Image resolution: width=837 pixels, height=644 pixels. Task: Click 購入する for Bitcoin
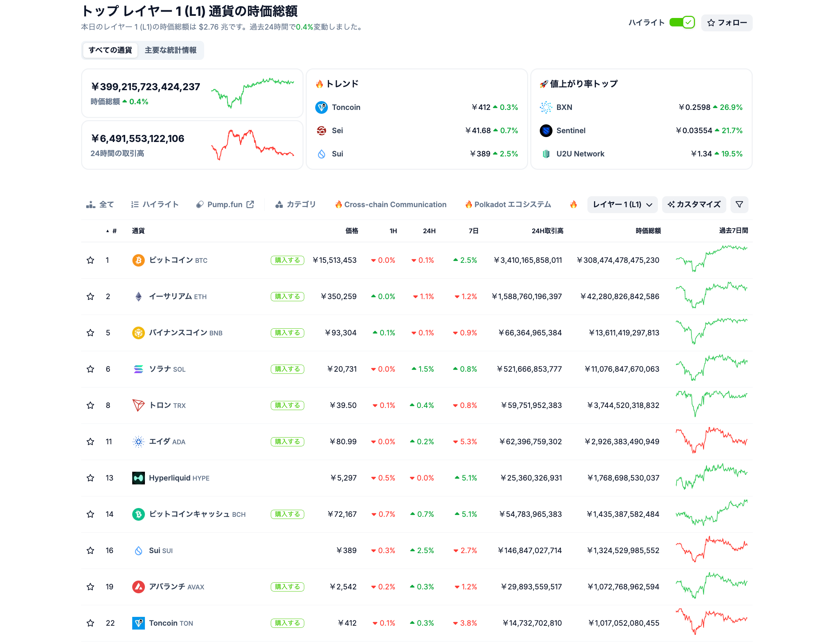[x=287, y=260]
